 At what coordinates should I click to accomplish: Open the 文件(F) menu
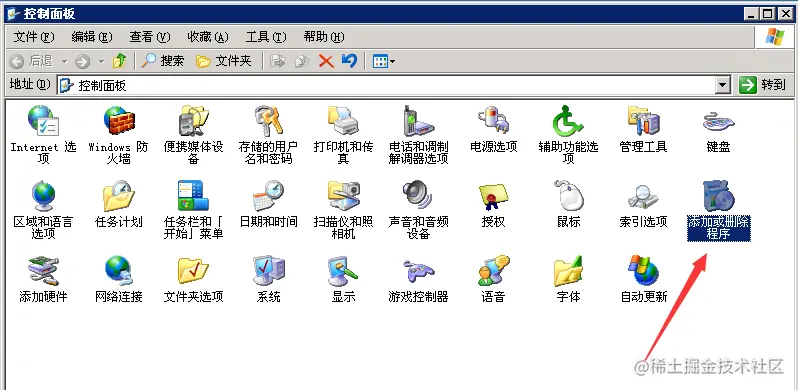(x=34, y=37)
